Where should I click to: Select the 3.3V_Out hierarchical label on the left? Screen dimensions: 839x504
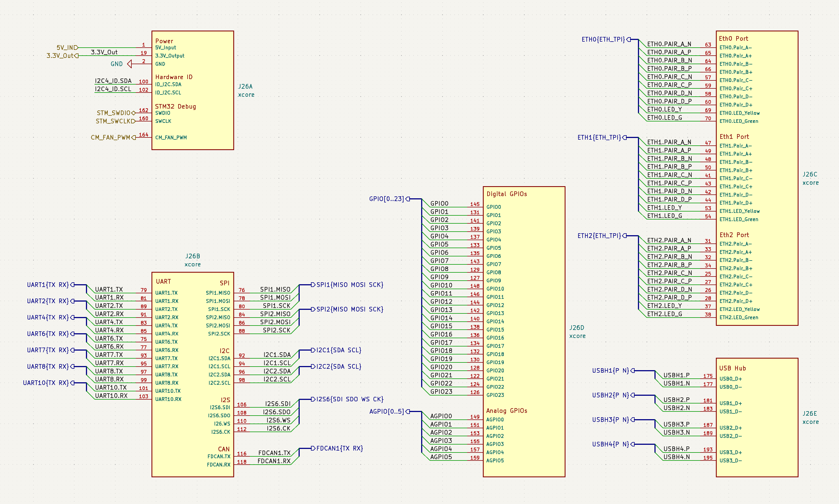[x=63, y=56]
